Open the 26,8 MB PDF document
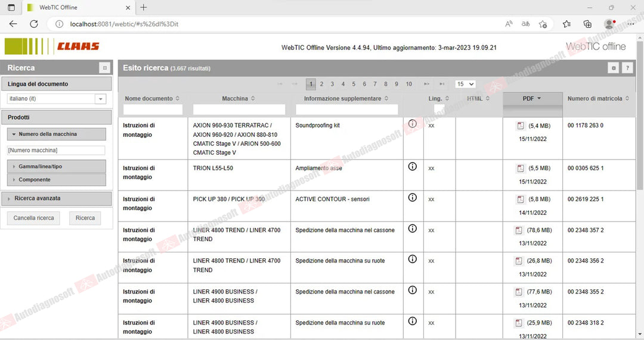This screenshot has height=340, width=644. coord(519,261)
